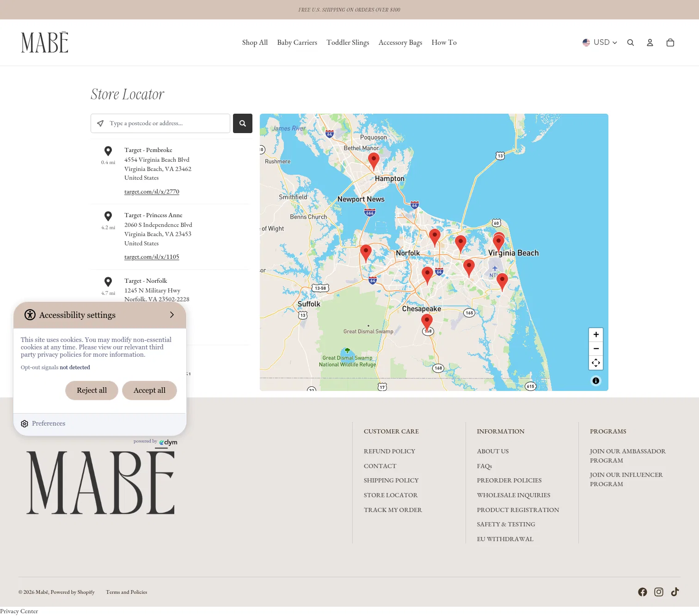
Task: Use current location arrow in address field
Action: pyautogui.click(x=100, y=123)
